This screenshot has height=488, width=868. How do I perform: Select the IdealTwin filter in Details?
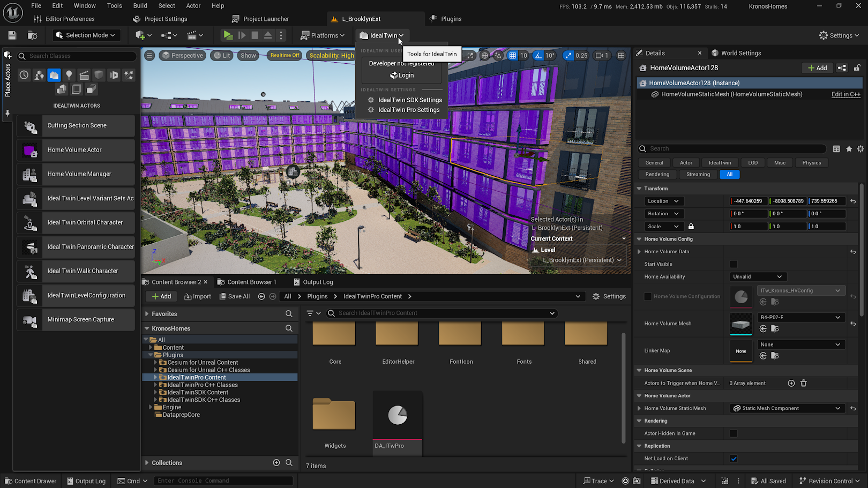pos(720,163)
